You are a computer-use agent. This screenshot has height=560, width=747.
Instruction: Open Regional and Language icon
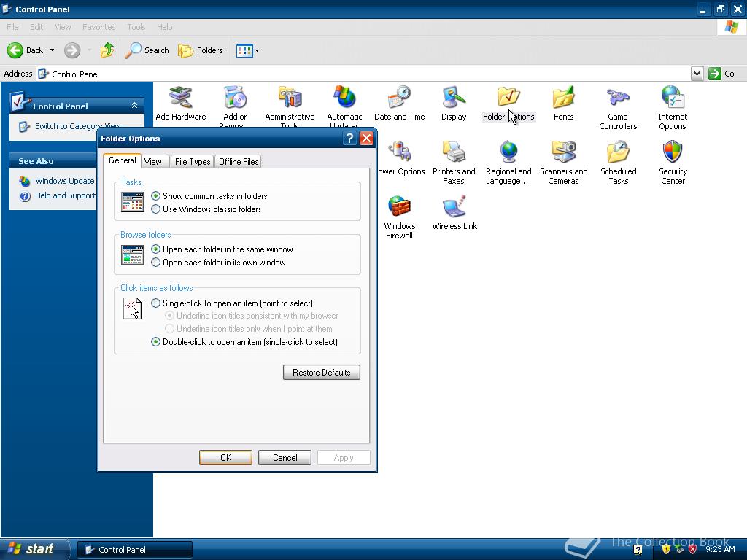[508, 163]
